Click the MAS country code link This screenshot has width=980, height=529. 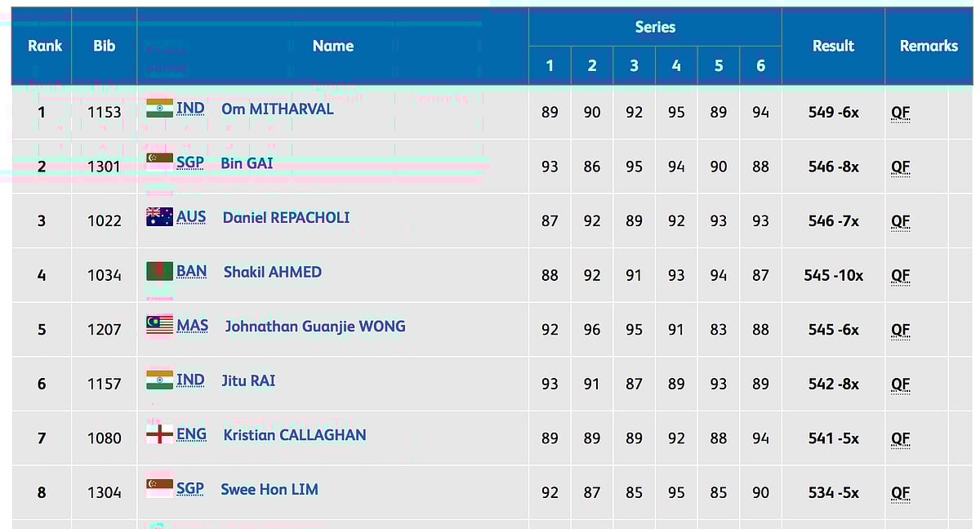(192, 326)
